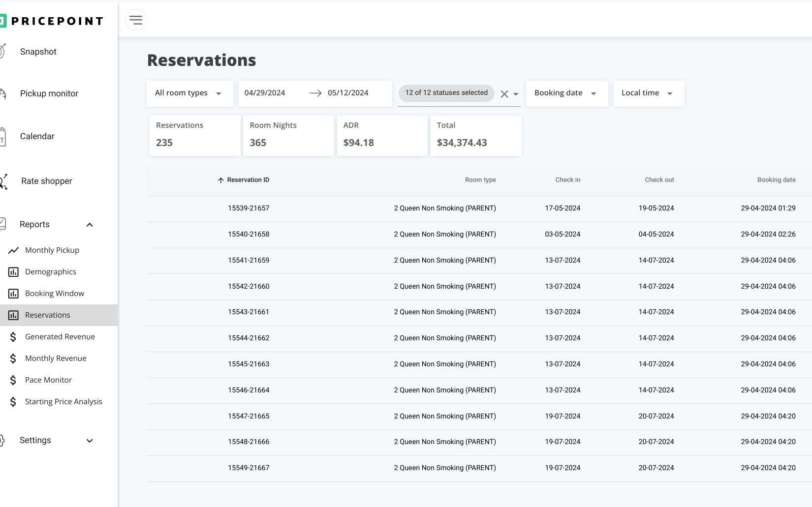
Task: Select the Calendar menu item
Action: pyautogui.click(x=37, y=136)
